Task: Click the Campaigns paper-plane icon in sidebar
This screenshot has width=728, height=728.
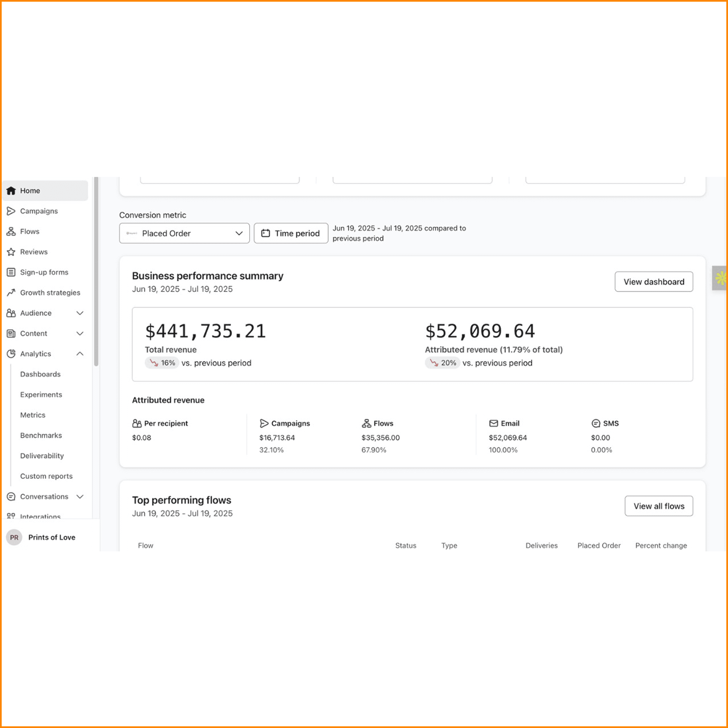Action: pos(11,211)
